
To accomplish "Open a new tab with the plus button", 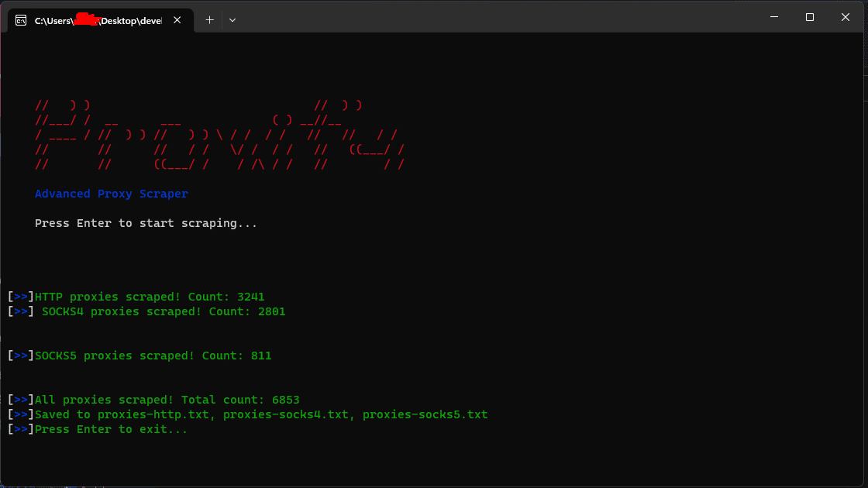I will [x=208, y=20].
